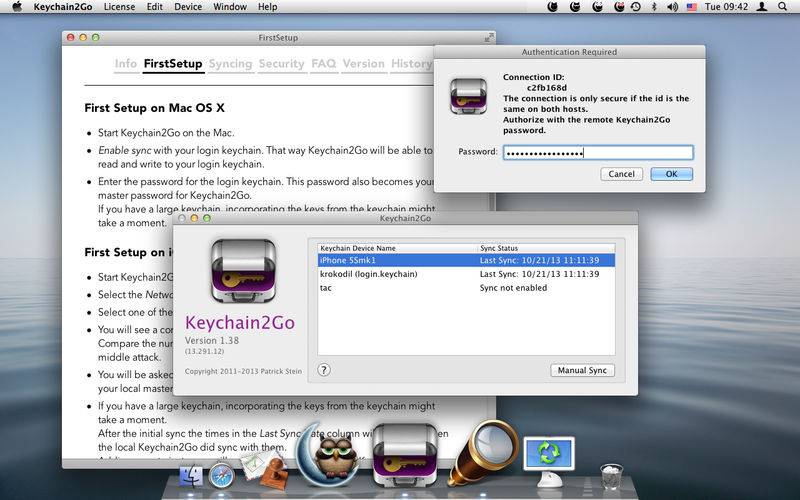800x500 pixels.
Task: Click the Sync Status column header
Action: 546,248
